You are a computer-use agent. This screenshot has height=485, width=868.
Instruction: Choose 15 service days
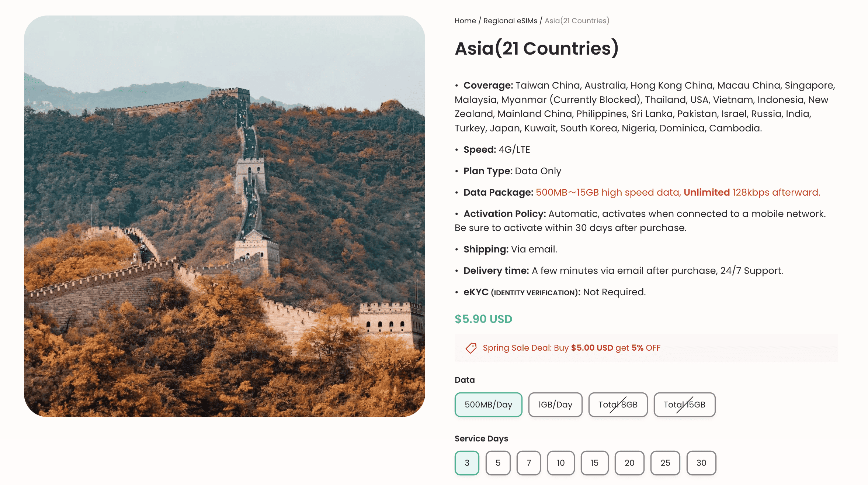click(x=594, y=463)
